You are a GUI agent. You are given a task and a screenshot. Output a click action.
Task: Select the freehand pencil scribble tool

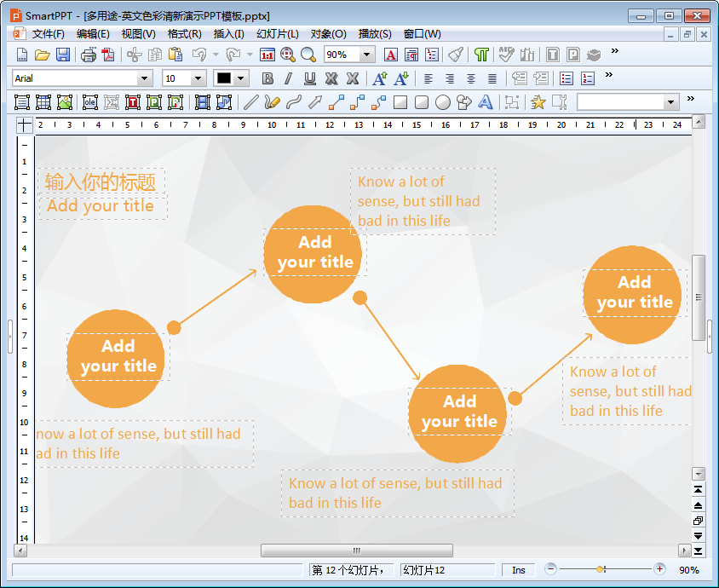[x=272, y=102]
